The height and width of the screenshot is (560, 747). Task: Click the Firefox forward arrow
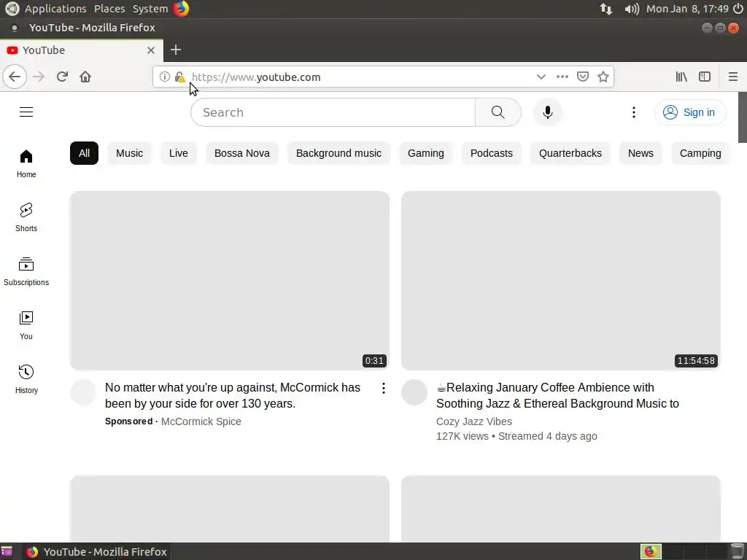(x=39, y=77)
